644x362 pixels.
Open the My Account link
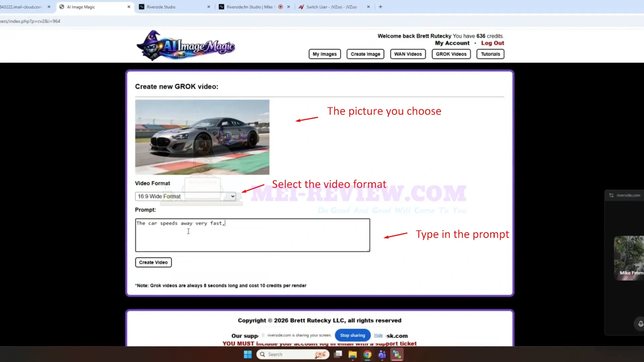(452, 43)
